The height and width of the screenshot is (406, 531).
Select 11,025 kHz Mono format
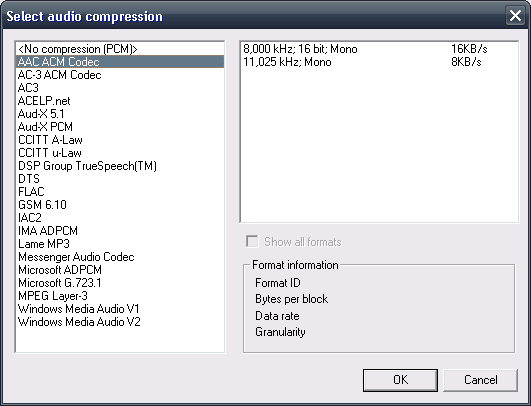(x=379, y=62)
